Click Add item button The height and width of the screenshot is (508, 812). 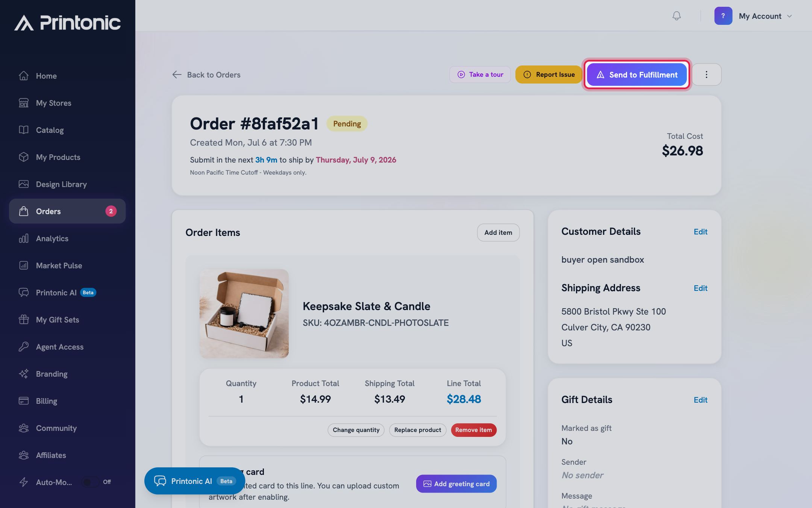pos(498,233)
